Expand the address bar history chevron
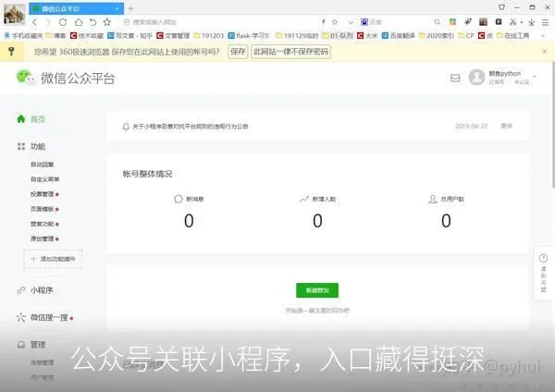This screenshot has width=555, height=392. click(x=351, y=22)
